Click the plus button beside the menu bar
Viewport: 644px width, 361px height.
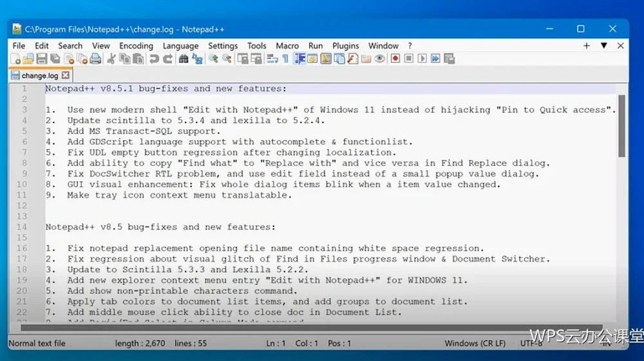point(587,46)
